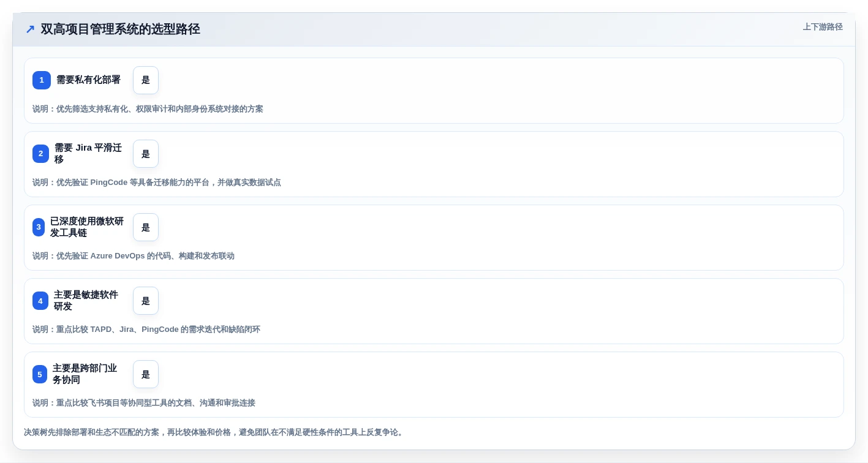This screenshot has height=463, width=868.
Task: Click the 上下游路径 label
Action: pos(823,27)
